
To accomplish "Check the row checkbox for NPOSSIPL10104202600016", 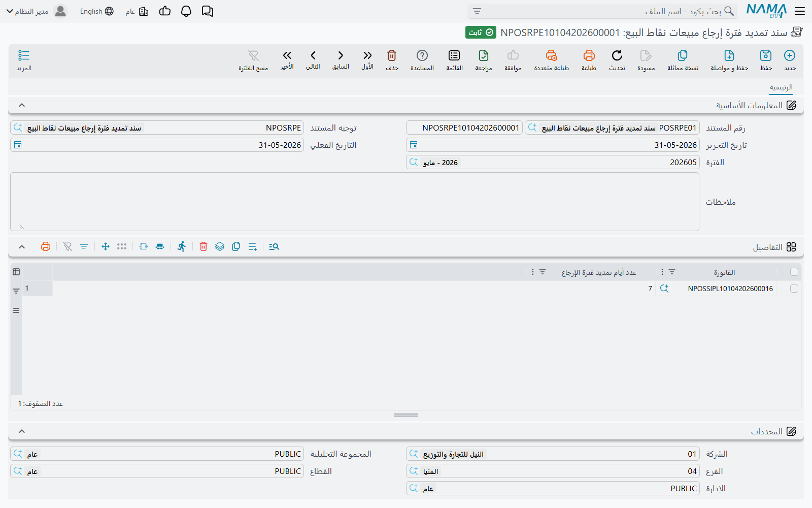I will click(794, 289).
